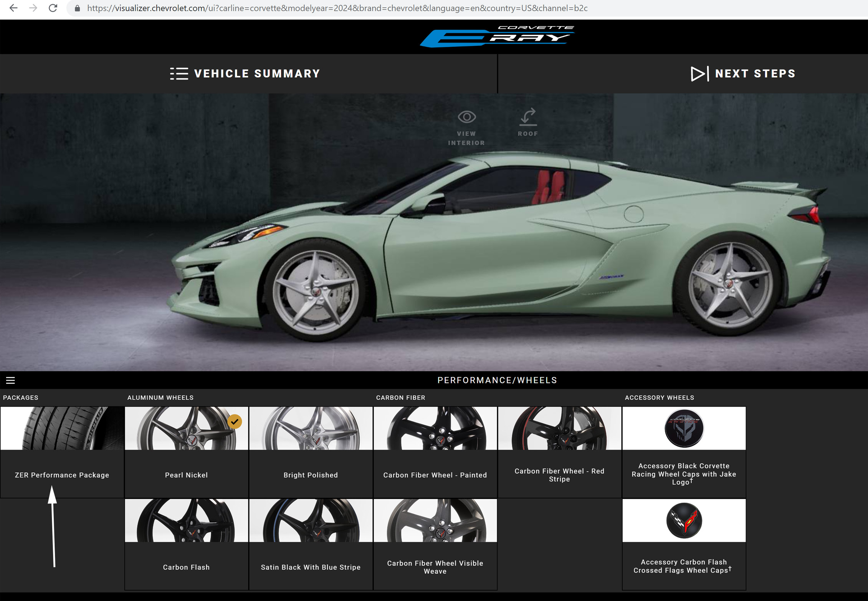Expand the Performance/Wheels section header
868x601 pixels.
point(497,380)
